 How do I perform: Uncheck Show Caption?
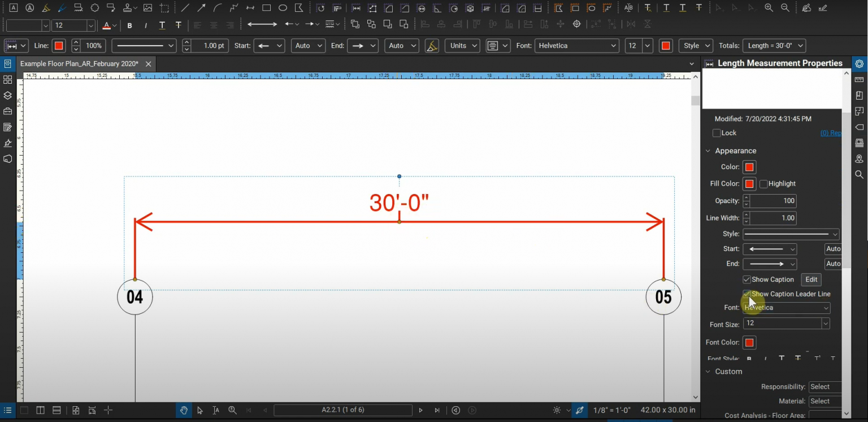(747, 279)
